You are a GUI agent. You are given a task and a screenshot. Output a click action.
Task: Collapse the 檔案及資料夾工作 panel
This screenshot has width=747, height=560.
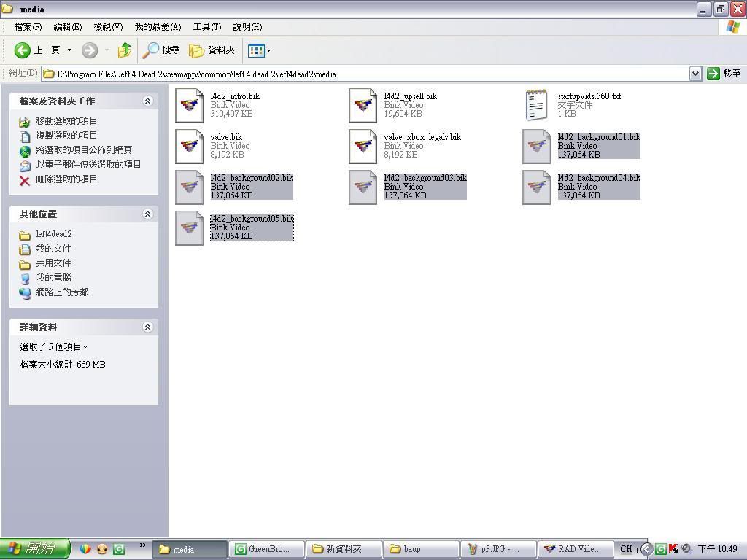click(x=147, y=101)
